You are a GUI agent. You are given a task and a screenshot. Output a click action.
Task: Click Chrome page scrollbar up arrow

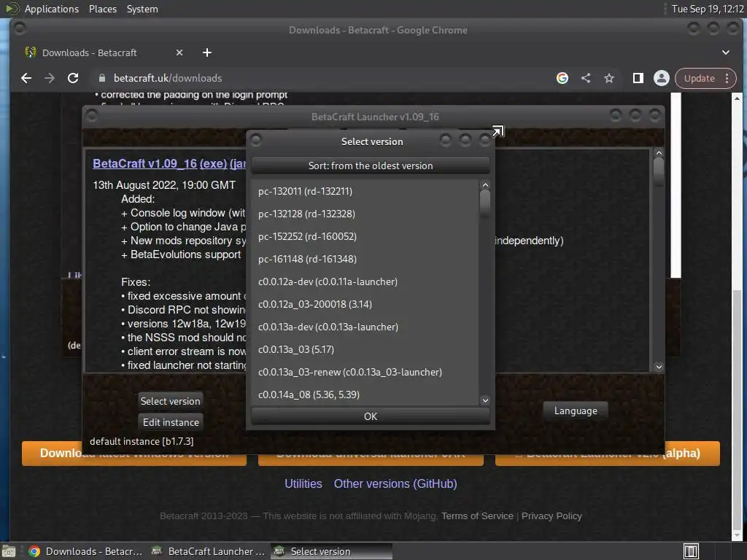[737, 98]
